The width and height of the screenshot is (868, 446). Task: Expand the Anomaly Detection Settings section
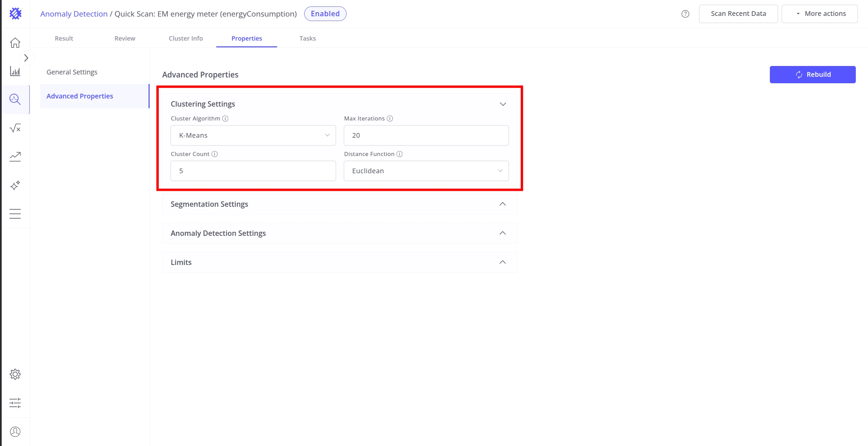click(340, 233)
